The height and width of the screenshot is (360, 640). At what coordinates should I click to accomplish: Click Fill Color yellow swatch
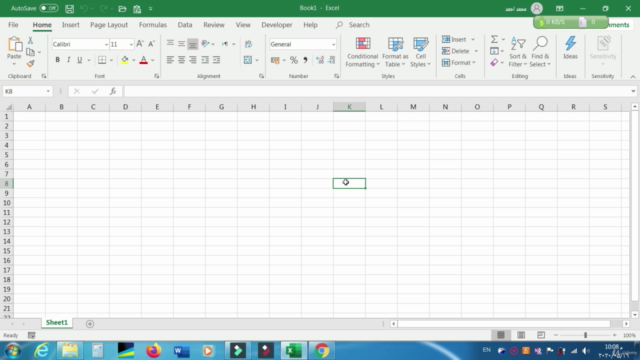click(125, 60)
